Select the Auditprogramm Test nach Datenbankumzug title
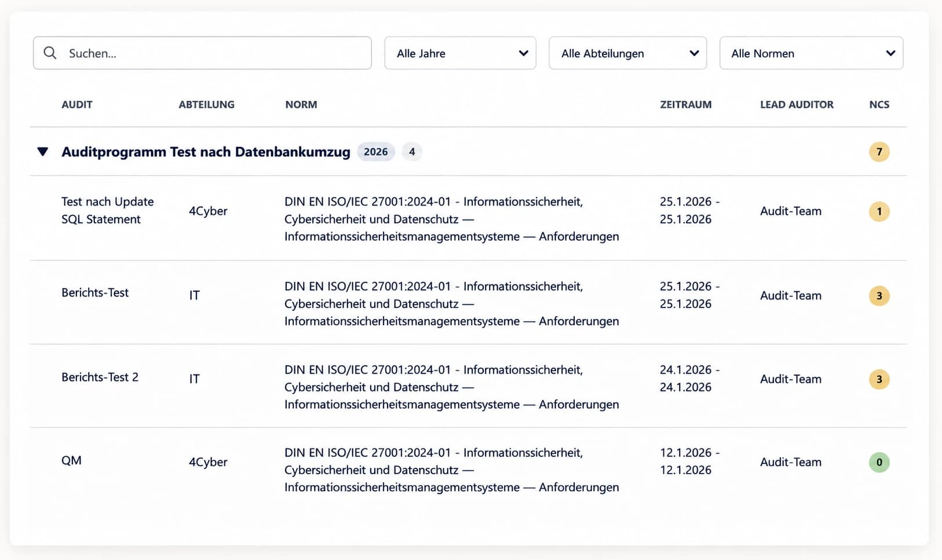 coord(206,152)
